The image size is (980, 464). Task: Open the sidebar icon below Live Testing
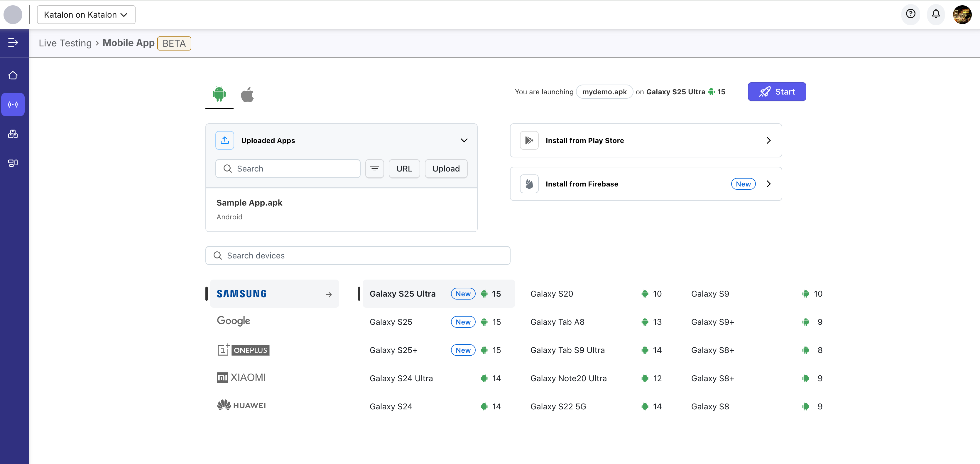(x=13, y=134)
